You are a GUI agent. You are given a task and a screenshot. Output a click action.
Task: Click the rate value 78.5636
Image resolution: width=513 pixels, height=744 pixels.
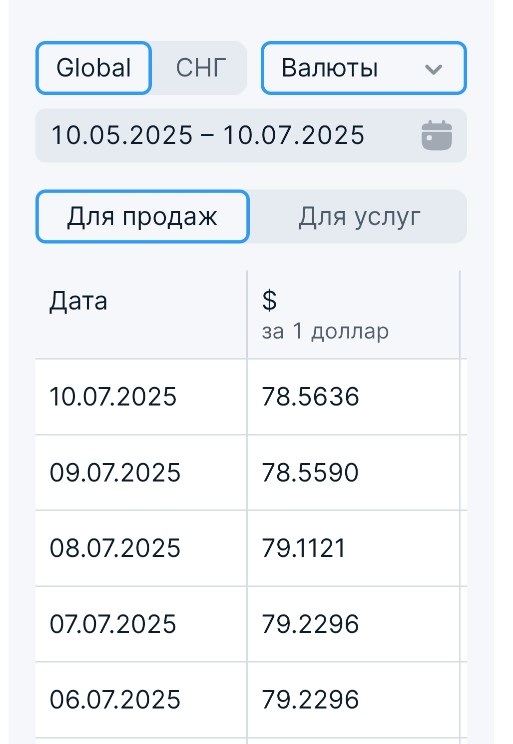[x=310, y=397]
